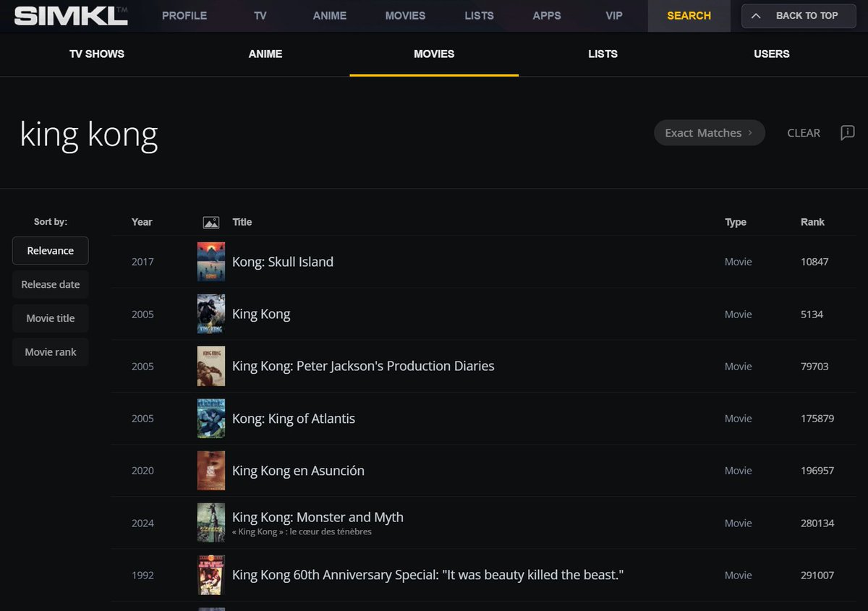This screenshot has width=868, height=611.
Task: Click rank value 5134
Action: [812, 314]
